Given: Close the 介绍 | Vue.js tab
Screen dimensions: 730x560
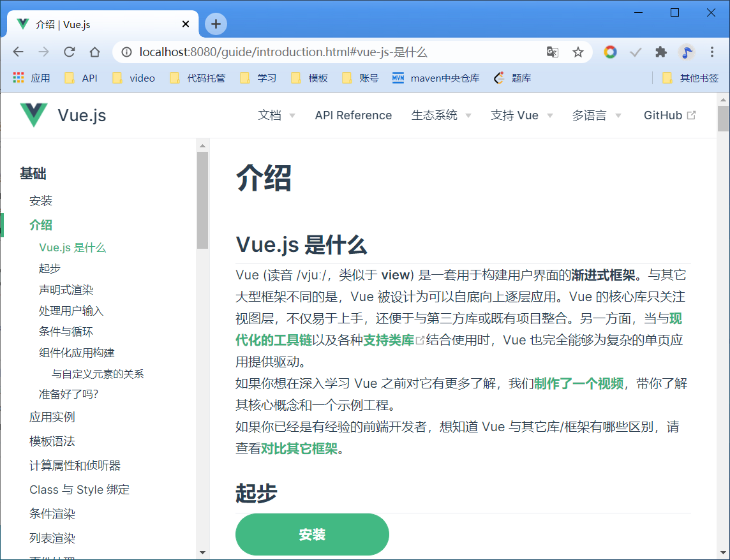Looking at the screenshot, I should tap(185, 24).
